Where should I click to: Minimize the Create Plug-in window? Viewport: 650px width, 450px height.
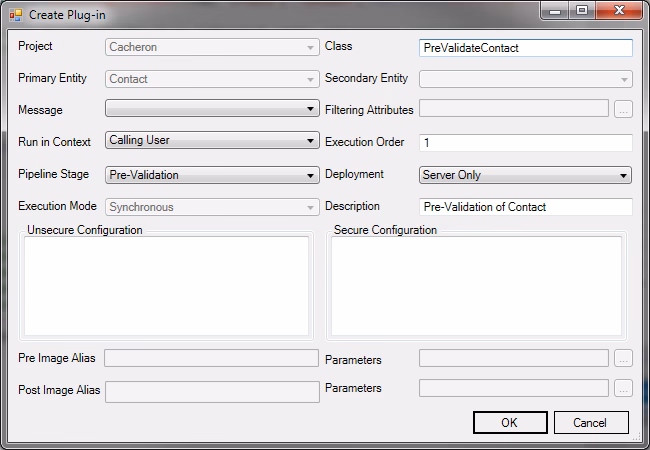(555, 11)
